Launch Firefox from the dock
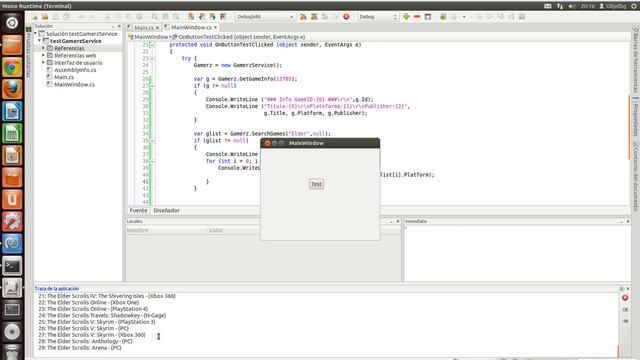Image resolution: width=640 pixels, height=360 pixels. [12, 89]
